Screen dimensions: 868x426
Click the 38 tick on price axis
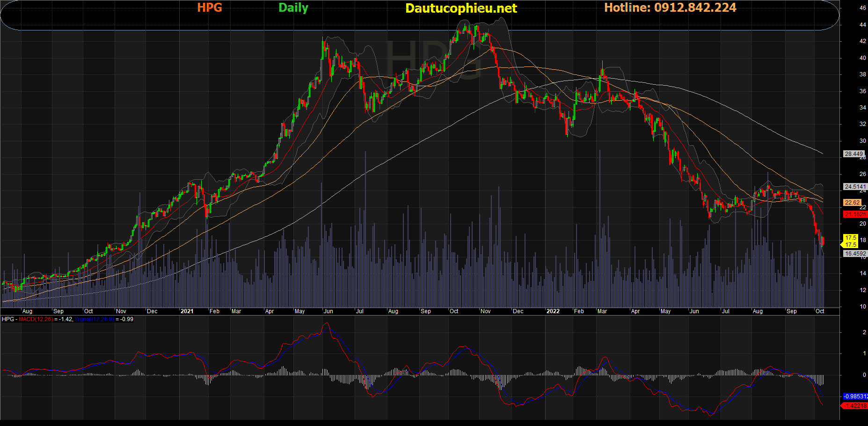(863, 74)
